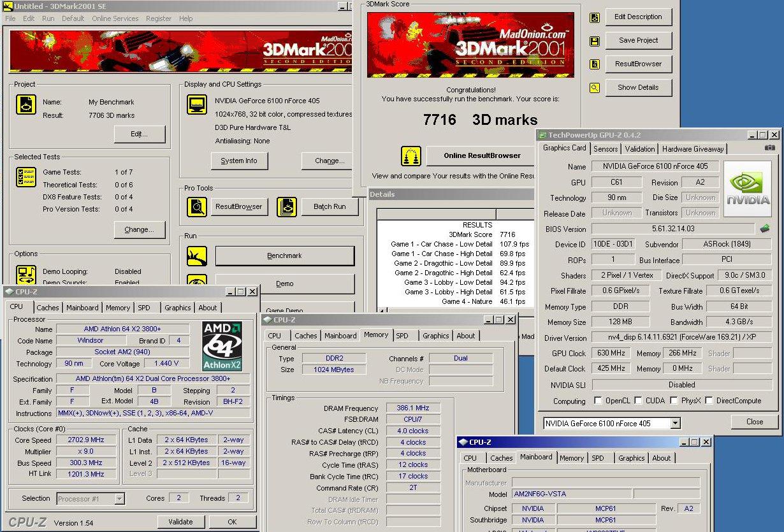Screen dimensions: 784x532
Task: Click the AMD Athlon 64 X2 logo
Action: click(222, 347)
